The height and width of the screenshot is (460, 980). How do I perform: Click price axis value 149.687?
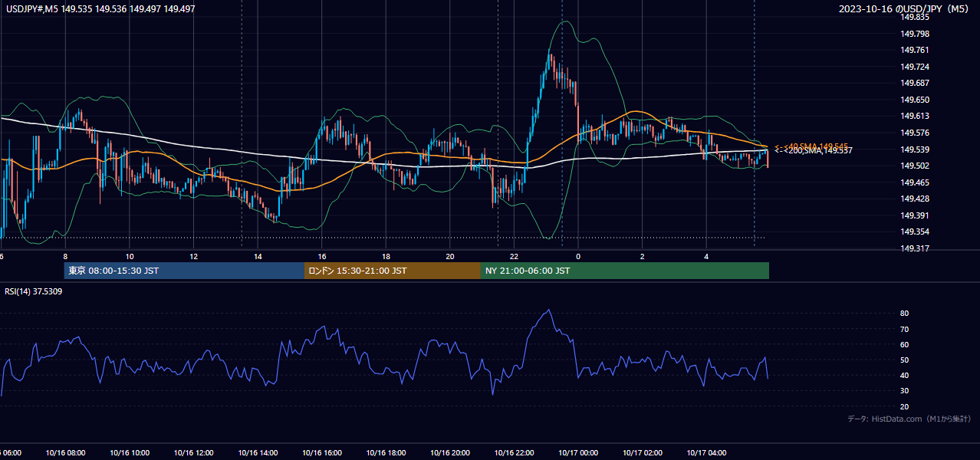(x=915, y=83)
